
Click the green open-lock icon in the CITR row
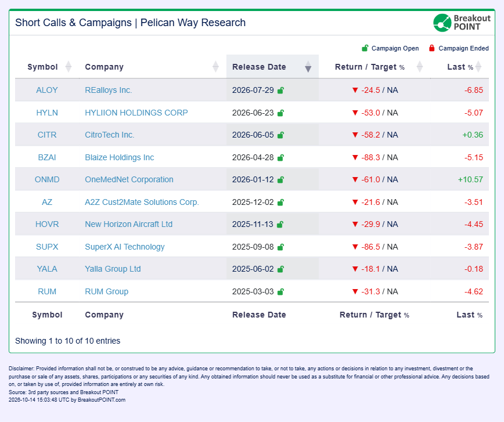[280, 135]
